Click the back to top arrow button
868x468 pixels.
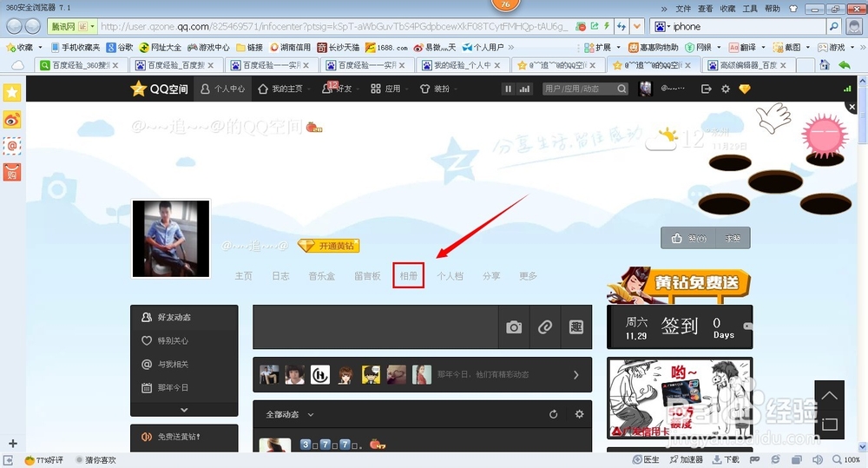pyautogui.click(x=829, y=395)
